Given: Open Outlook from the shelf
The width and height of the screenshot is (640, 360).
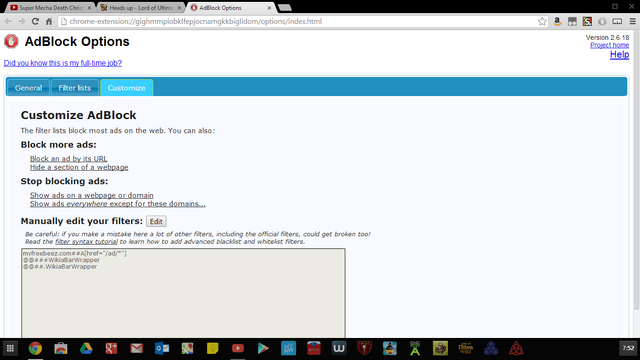Looking at the screenshot, I should click(x=162, y=349).
